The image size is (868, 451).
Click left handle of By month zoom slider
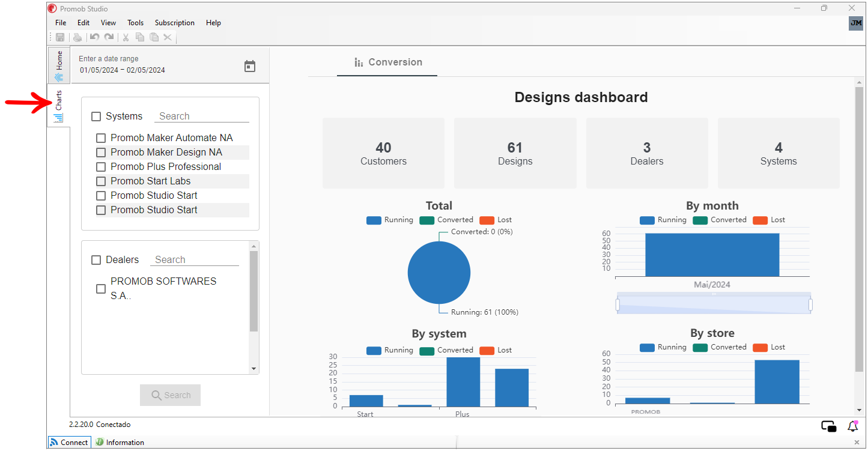tap(618, 305)
